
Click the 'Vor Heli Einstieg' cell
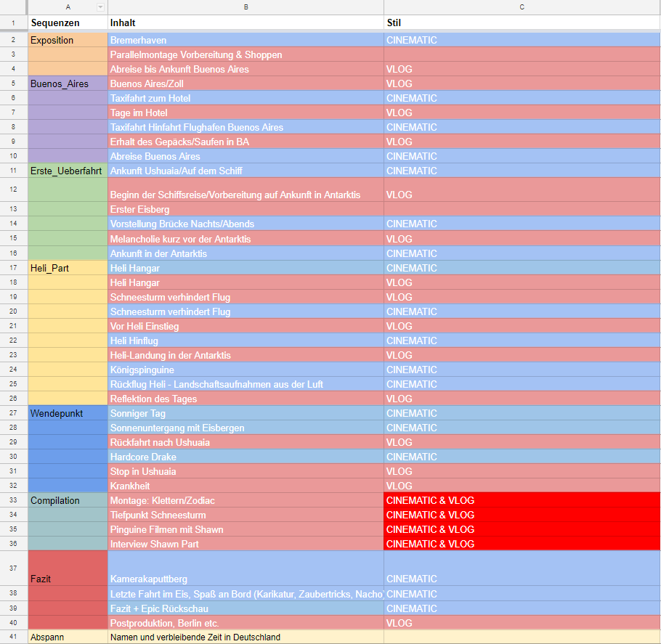(x=246, y=326)
